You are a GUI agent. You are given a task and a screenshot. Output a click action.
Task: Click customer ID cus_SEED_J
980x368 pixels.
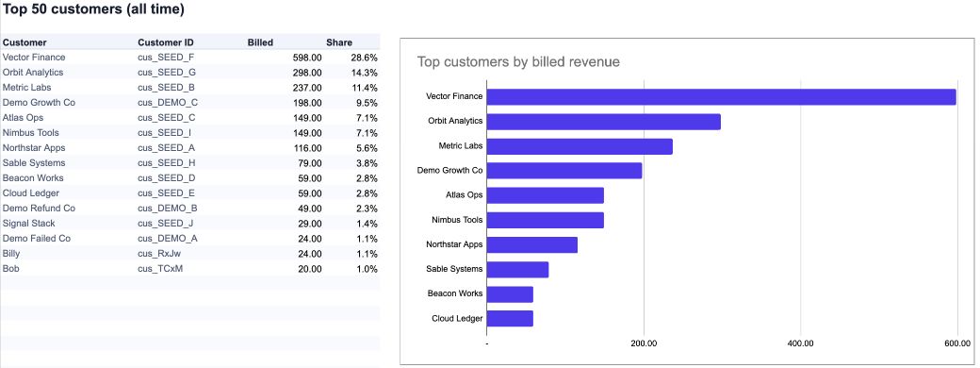[x=166, y=224]
